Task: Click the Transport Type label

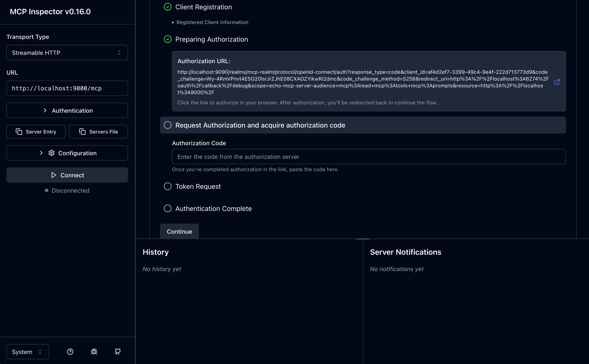Action: (28, 37)
